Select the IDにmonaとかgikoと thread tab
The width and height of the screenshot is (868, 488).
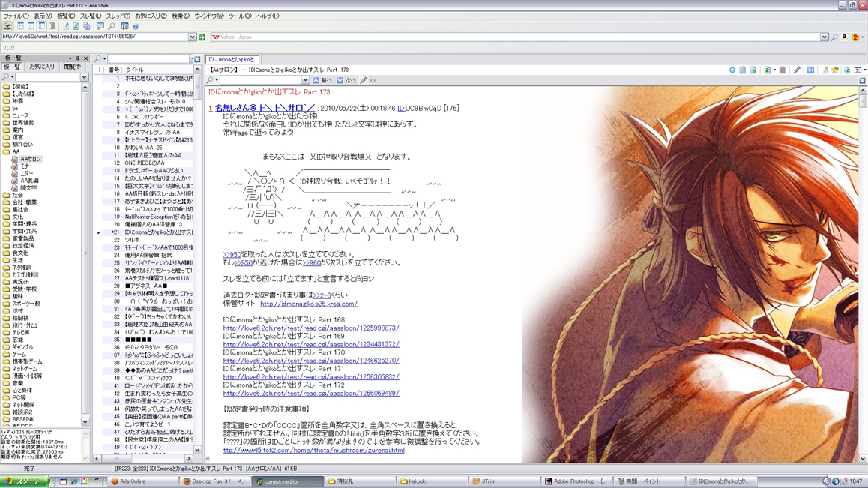[x=232, y=59]
